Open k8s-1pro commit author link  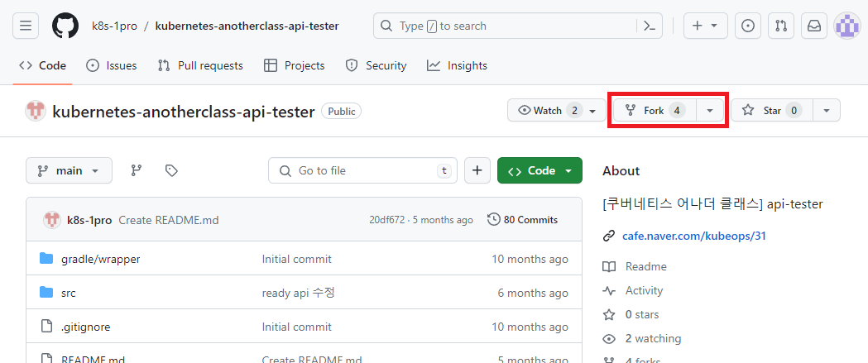(89, 220)
